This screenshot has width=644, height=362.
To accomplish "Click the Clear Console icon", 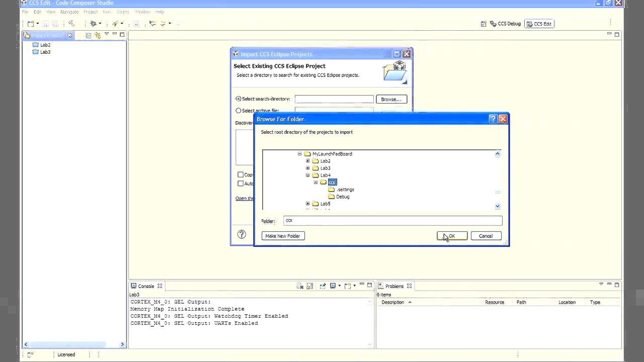I will point(300,286).
